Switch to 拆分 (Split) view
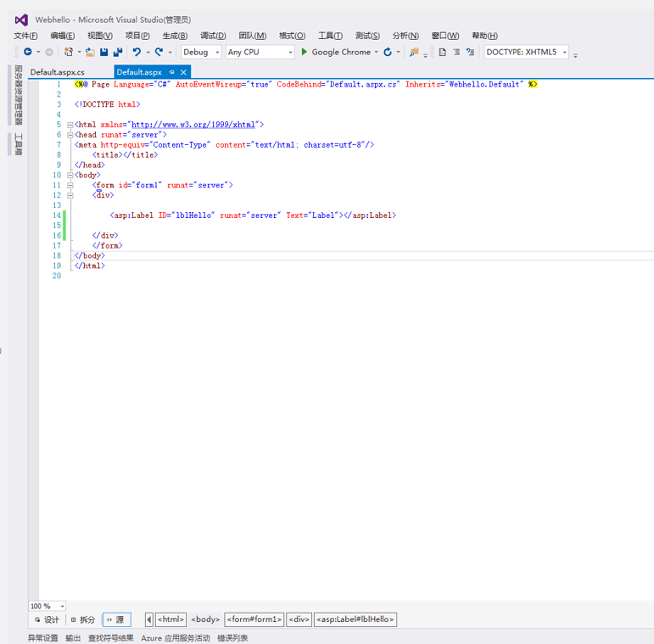The image size is (654, 644). pyautogui.click(x=83, y=620)
